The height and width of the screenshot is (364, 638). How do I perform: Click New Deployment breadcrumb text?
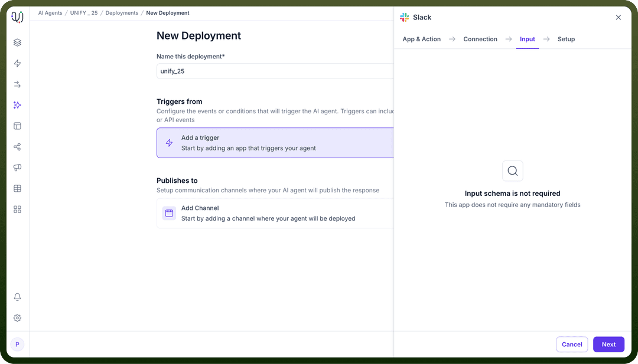[168, 13]
